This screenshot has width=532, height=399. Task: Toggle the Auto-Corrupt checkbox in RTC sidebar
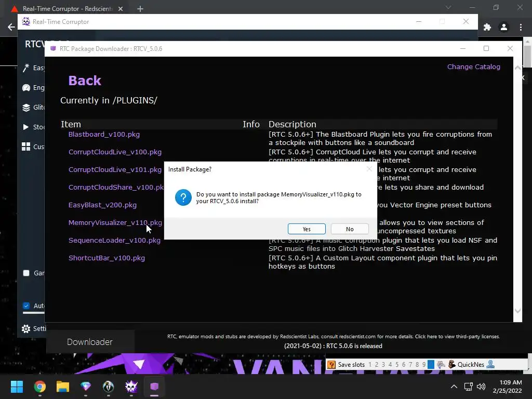coord(26,305)
